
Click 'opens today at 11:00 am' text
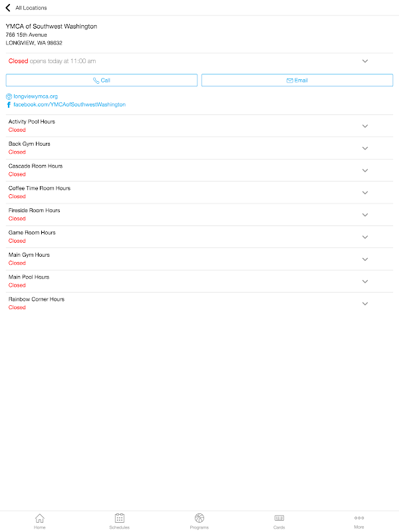[63, 61]
